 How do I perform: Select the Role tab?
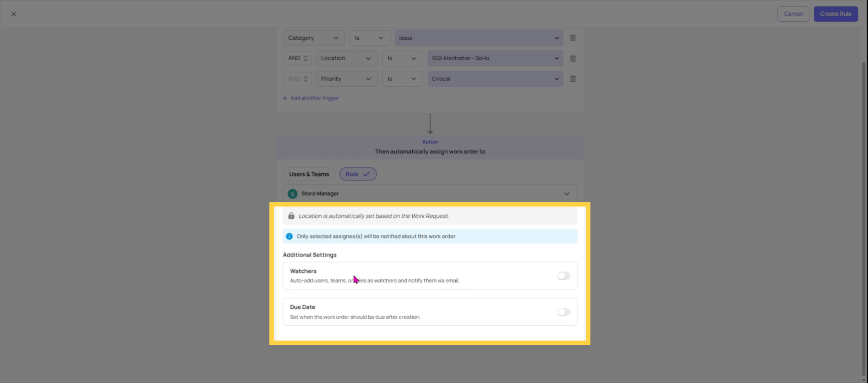tap(358, 174)
